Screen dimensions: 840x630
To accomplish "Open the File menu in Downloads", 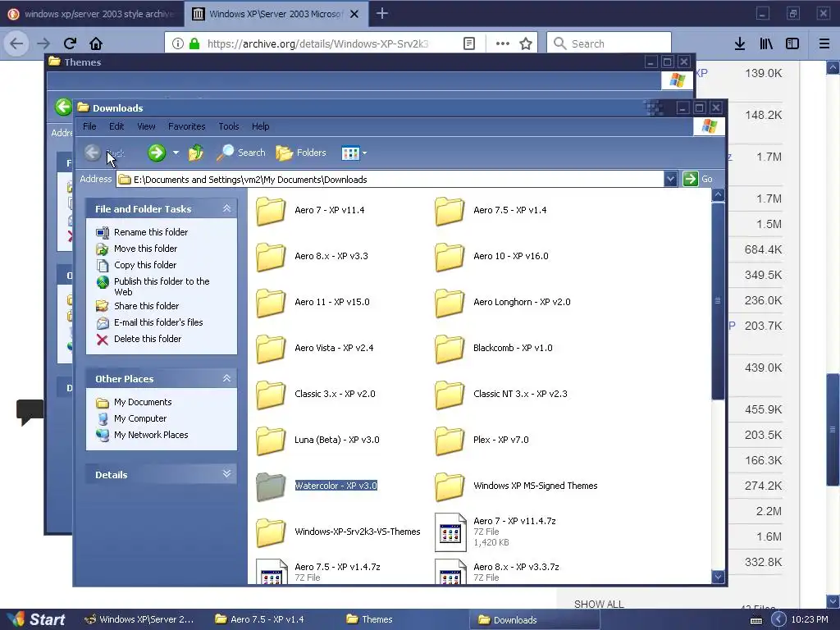I will coord(89,126).
